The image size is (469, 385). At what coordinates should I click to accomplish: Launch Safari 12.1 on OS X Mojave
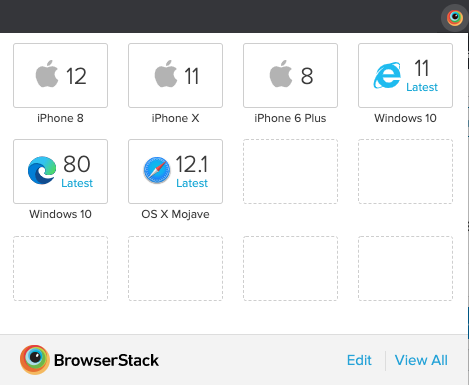pos(175,171)
